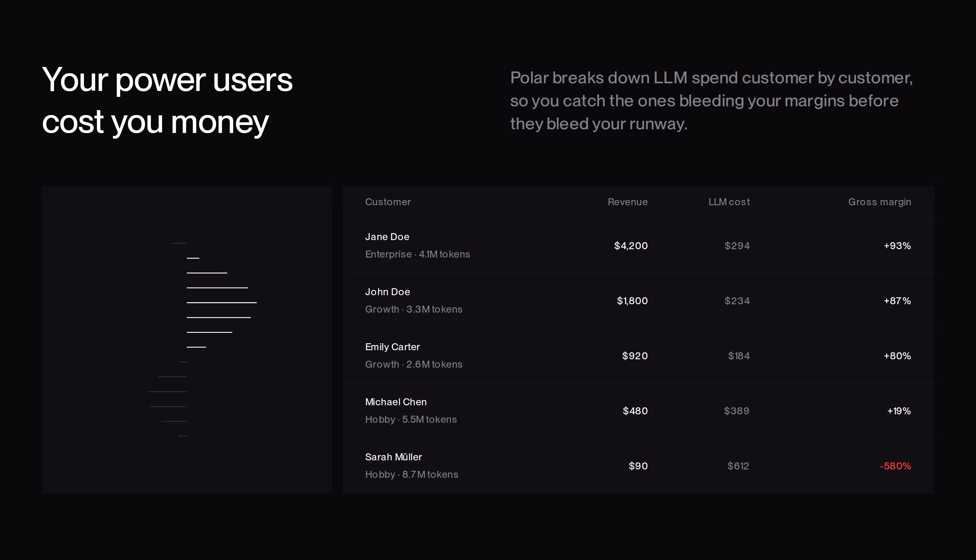Click the +19% gross margin value

tap(899, 411)
